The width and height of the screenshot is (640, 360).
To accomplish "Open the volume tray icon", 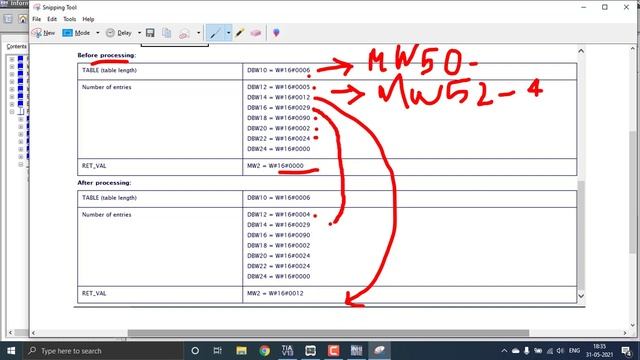I will tap(560, 351).
